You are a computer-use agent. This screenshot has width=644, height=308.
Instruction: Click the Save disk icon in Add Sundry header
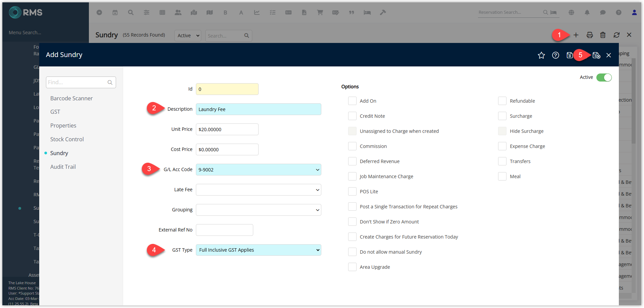click(570, 55)
